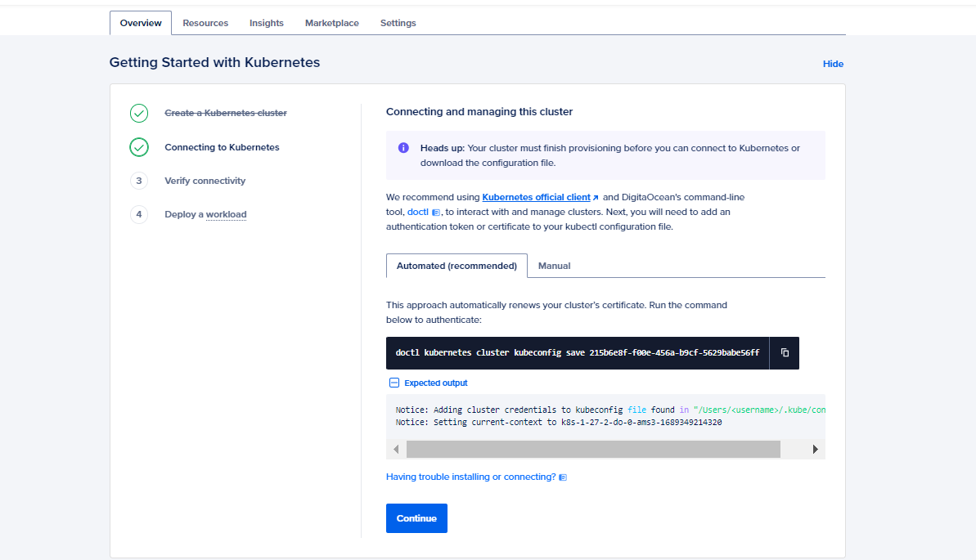Click the Getting Started with Kubernetes heading
The height and width of the screenshot is (560, 976).
point(214,62)
